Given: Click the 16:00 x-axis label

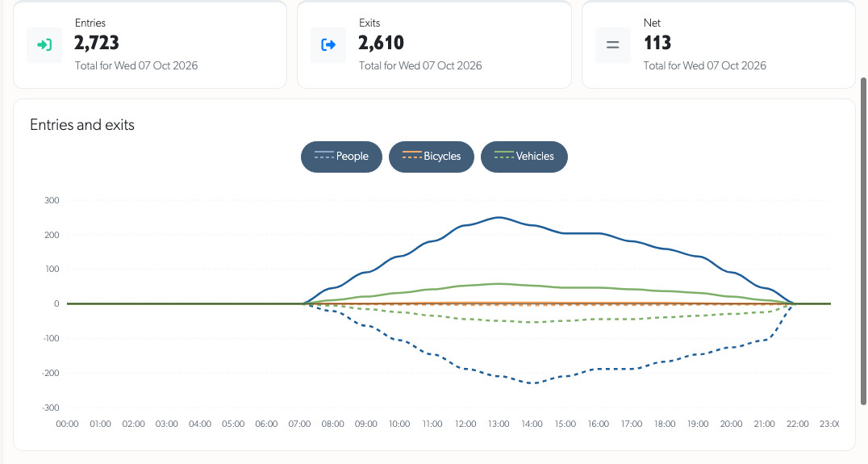Looking at the screenshot, I should pos(598,424).
